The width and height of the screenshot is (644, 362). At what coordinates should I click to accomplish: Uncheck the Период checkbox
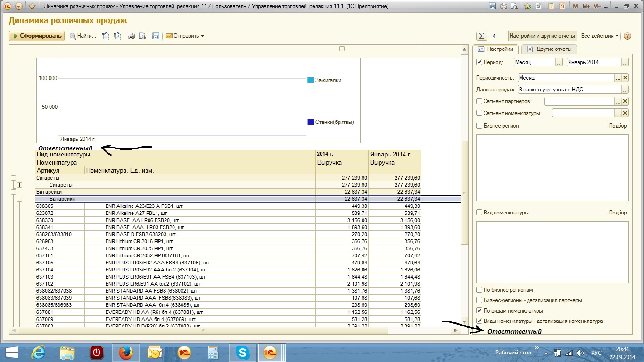(479, 62)
